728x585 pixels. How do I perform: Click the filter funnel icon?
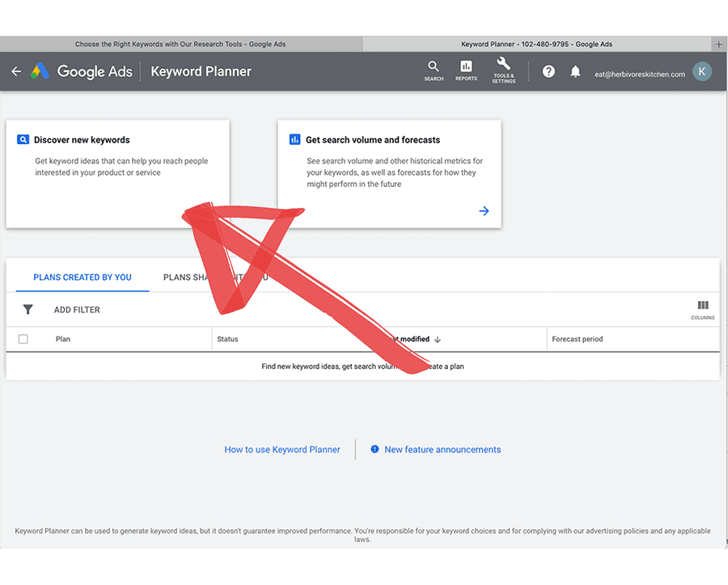click(28, 309)
